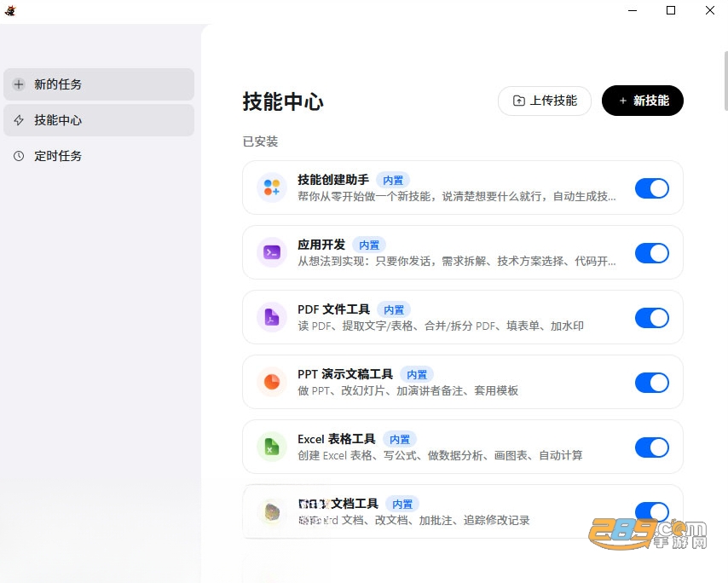Image resolution: width=728 pixels, height=583 pixels.
Task: Click the lightning icon beside 技能中心
Action: [x=19, y=120]
